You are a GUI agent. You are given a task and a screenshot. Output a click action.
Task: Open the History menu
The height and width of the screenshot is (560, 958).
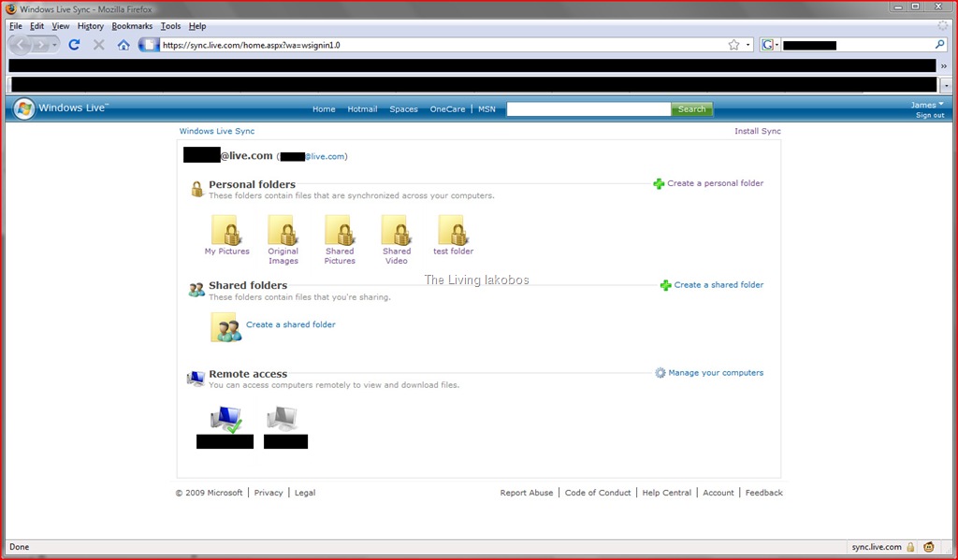click(x=91, y=26)
